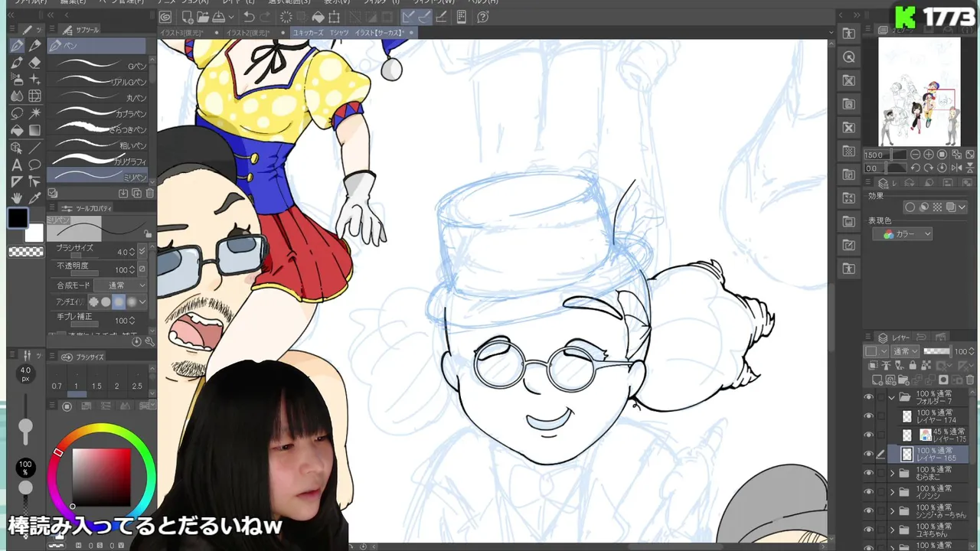Select the Auto select magic wand tool
The width and height of the screenshot is (980, 551).
click(34, 113)
